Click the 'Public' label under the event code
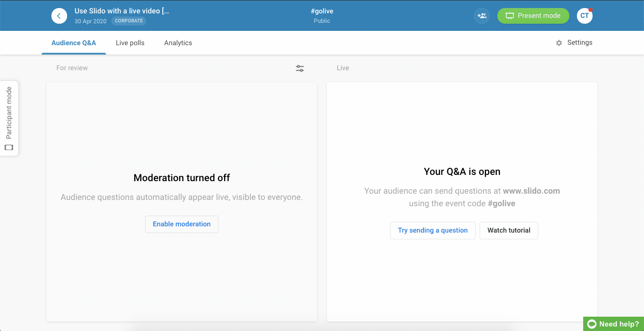The image size is (644, 331). [x=322, y=21]
